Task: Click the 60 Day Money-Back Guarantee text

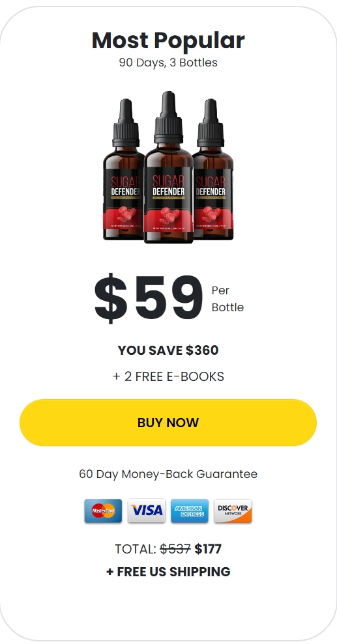Action: point(168,474)
